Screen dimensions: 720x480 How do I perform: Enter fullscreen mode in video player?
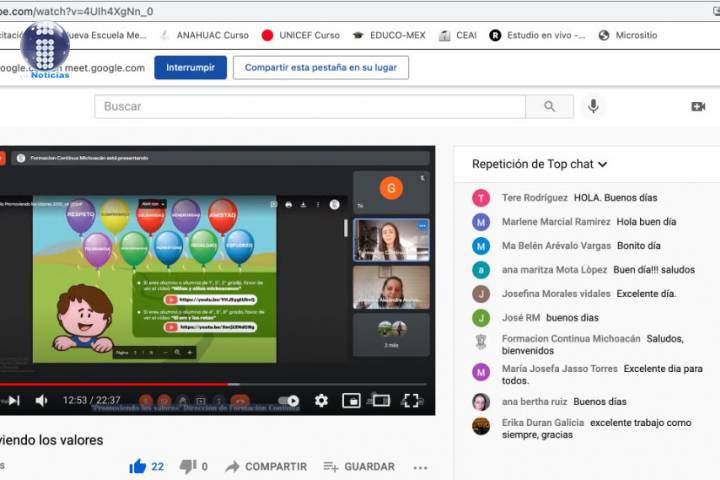click(x=411, y=400)
